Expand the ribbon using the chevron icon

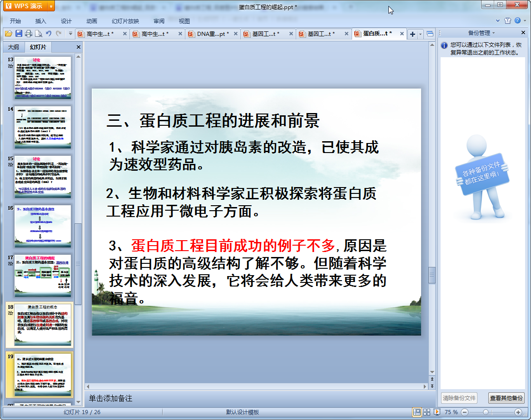[x=498, y=20]
